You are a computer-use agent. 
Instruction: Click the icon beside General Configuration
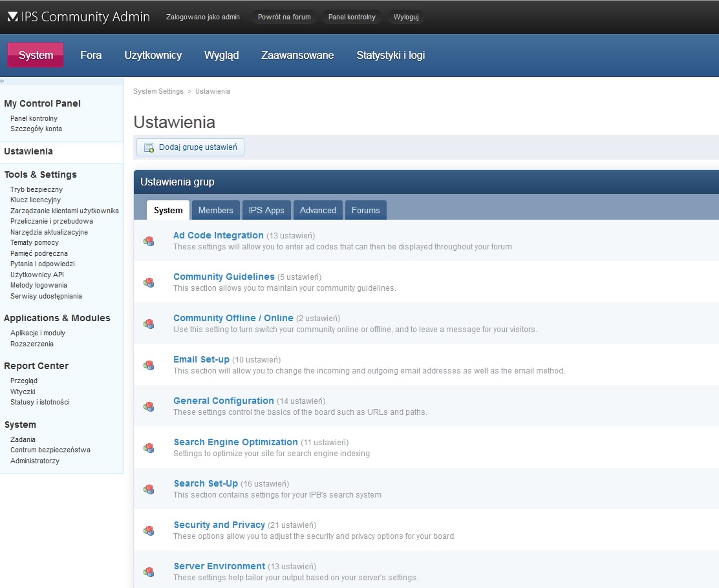coord(149,406)
